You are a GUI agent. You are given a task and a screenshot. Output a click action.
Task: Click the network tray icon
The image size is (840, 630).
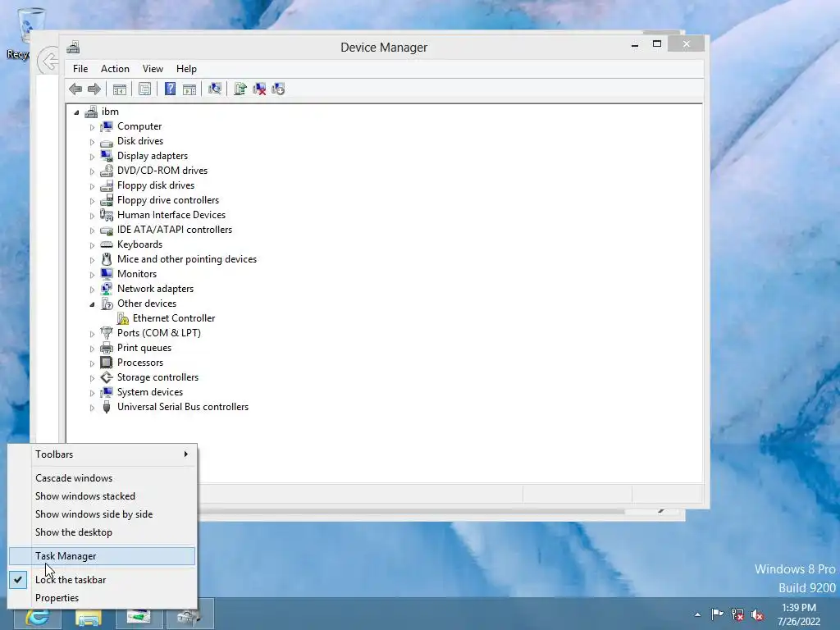point(737,614)
